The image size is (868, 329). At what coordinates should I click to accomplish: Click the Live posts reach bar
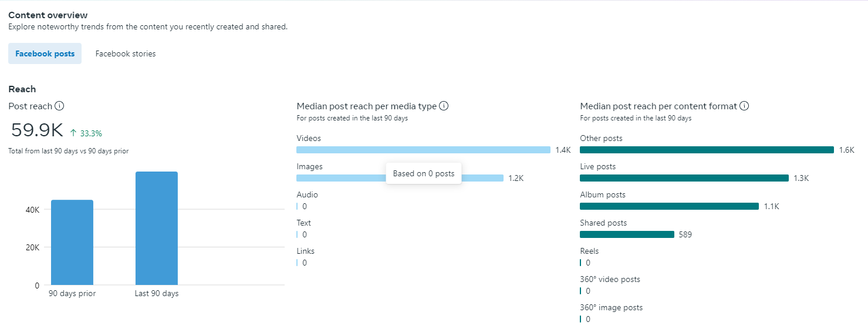pos(684,178)
